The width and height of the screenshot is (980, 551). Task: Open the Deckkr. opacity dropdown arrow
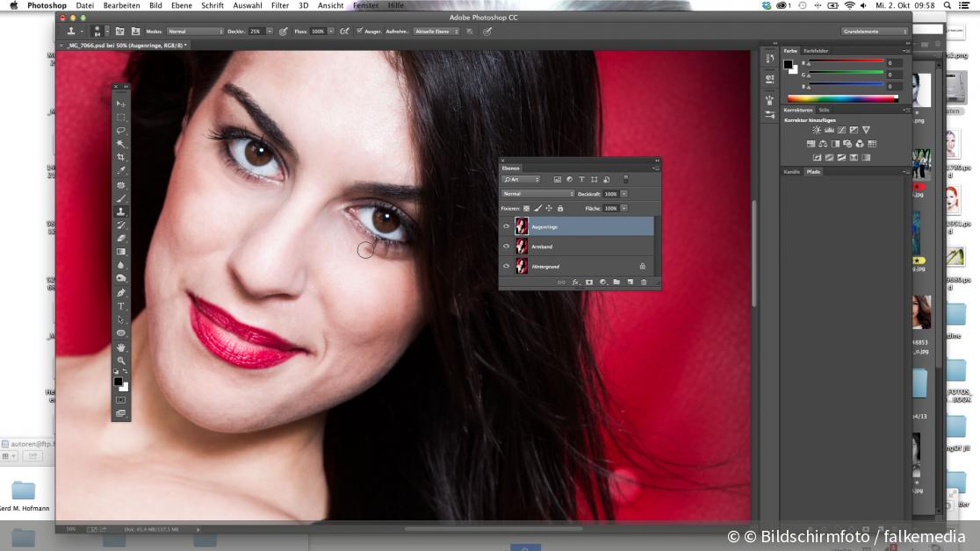(270, 32)
